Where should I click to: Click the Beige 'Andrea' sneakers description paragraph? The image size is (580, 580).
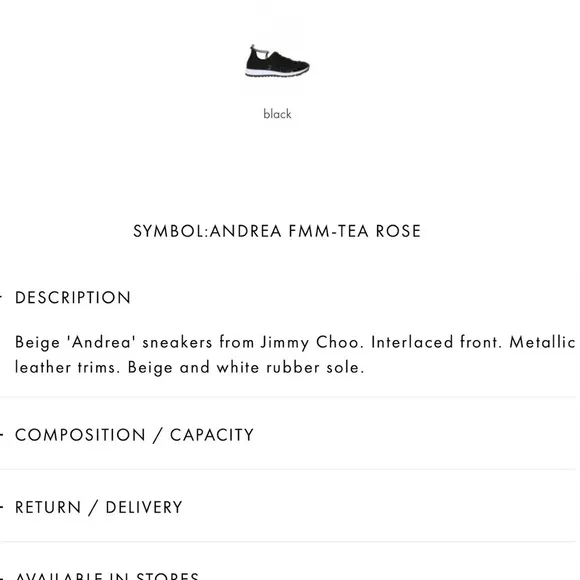click(x=295, y=355)
